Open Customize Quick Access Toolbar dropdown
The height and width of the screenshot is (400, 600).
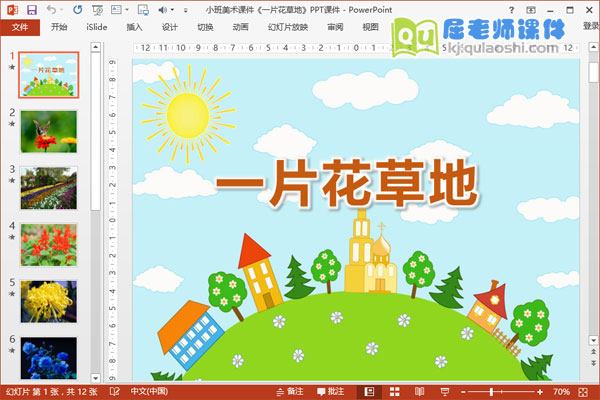point(186,10)
